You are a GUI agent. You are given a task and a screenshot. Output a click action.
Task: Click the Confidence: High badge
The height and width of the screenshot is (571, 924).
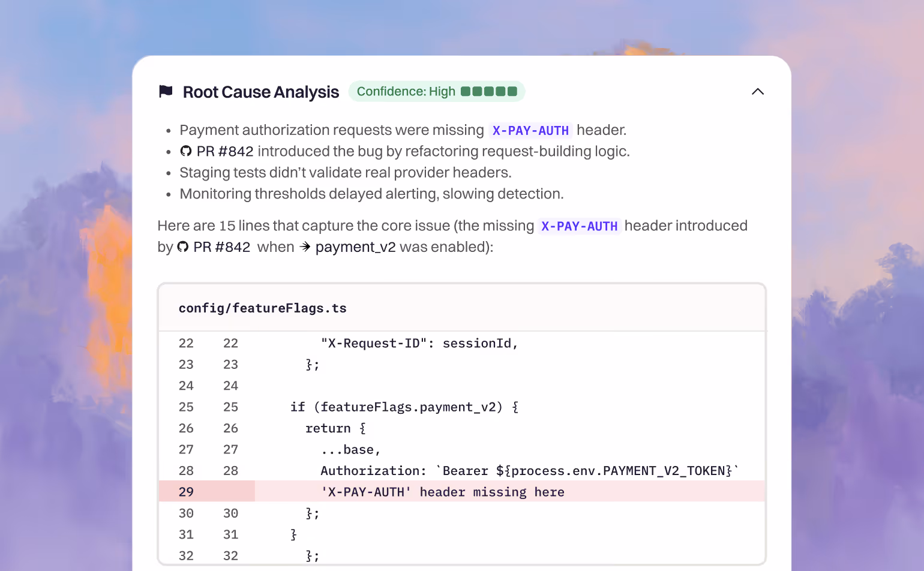click(437, 91)
